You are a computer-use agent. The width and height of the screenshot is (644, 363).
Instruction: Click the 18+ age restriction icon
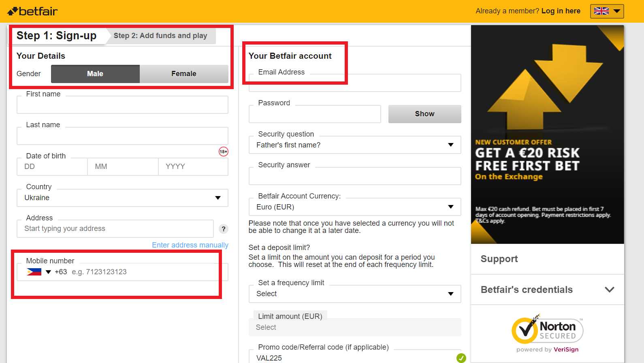[223, 152]
